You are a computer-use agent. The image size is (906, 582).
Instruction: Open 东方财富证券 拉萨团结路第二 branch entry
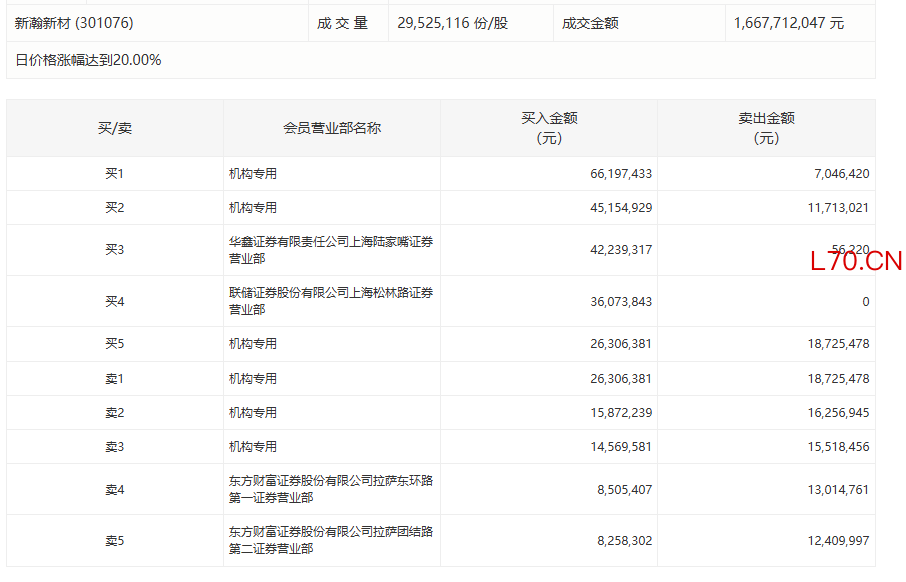tap(330, 541)
